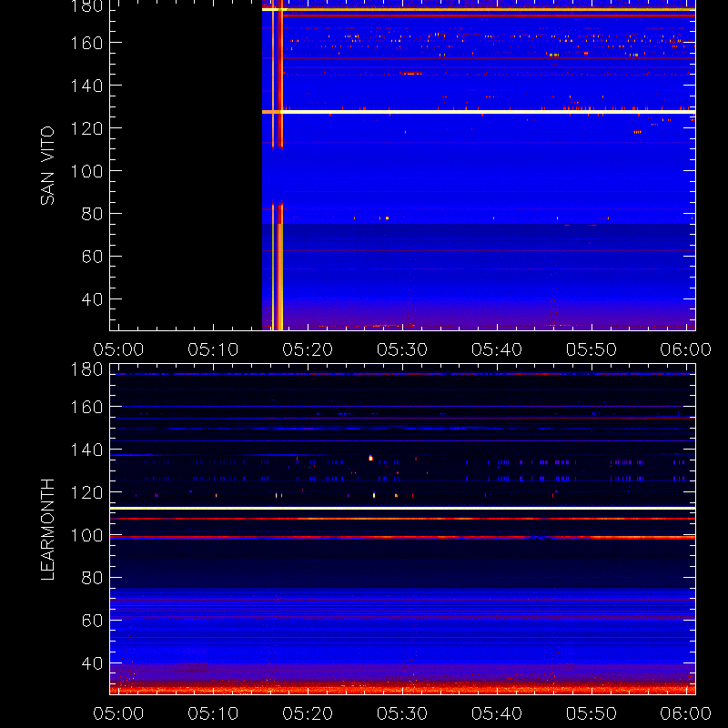Viewport: 728px width, 728px height.
Task: Click 05:40 time label under San Vito plot
Action: [x=497, y=349]
